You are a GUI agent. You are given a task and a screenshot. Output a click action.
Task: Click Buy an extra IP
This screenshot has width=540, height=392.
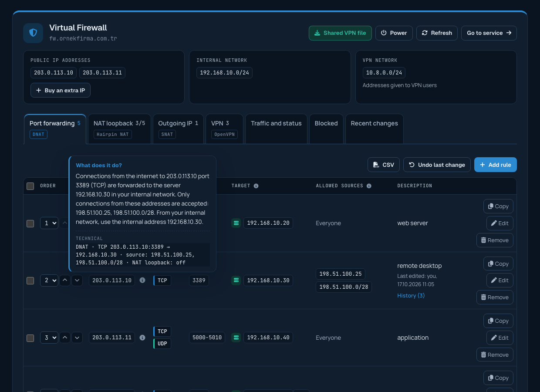coord(61,90)
